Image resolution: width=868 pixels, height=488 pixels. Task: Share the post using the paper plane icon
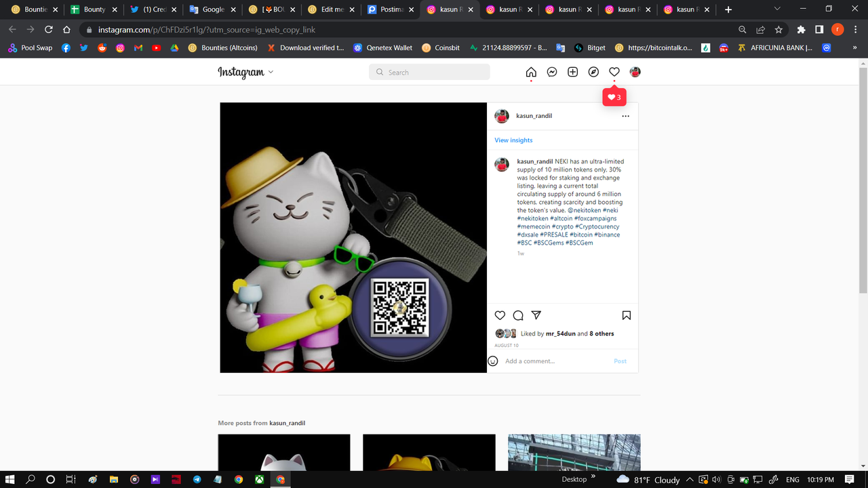[536, 315]
